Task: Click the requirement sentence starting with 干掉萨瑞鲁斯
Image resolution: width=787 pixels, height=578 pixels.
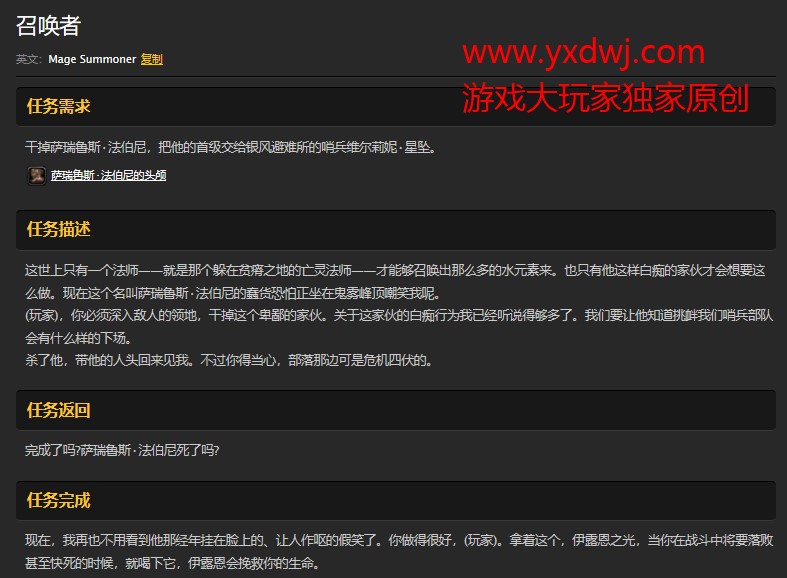Action: (230, 147)
